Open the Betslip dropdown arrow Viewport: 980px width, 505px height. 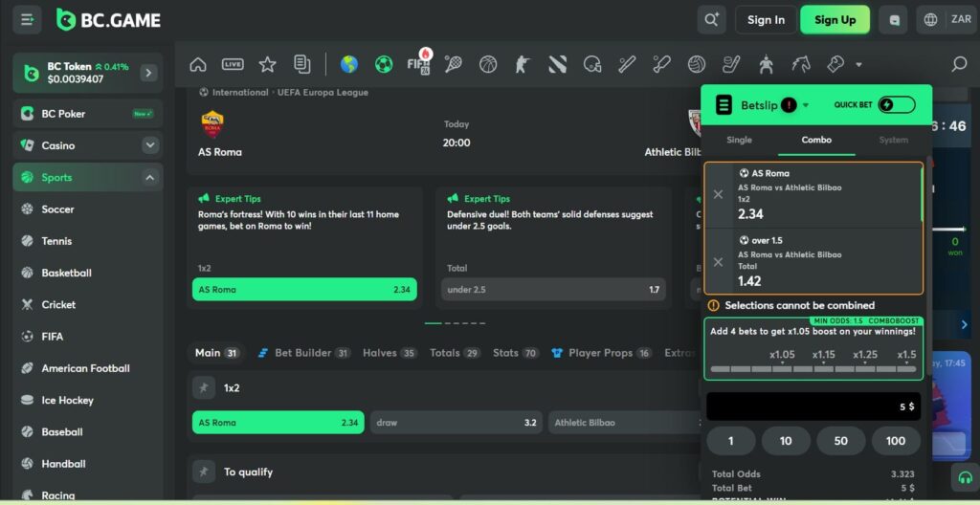pos(806,105)
